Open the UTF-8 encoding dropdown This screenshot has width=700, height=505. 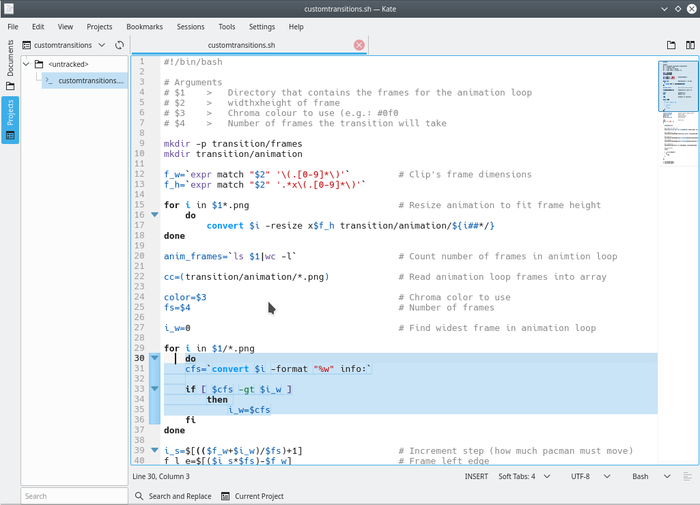[588, 477]
